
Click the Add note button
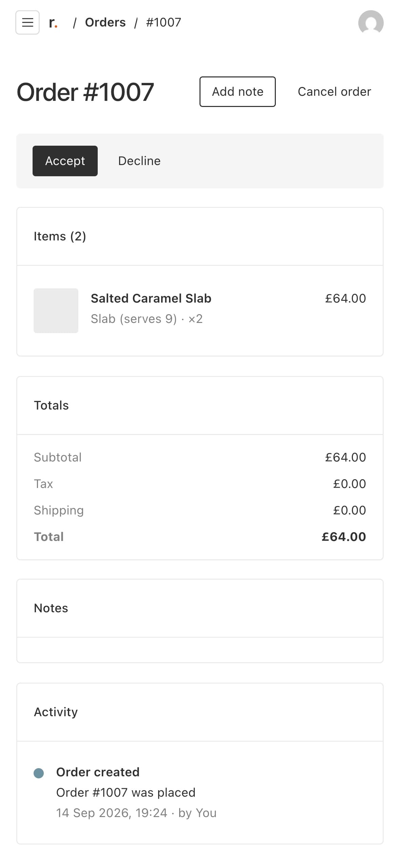pos(237,92)
